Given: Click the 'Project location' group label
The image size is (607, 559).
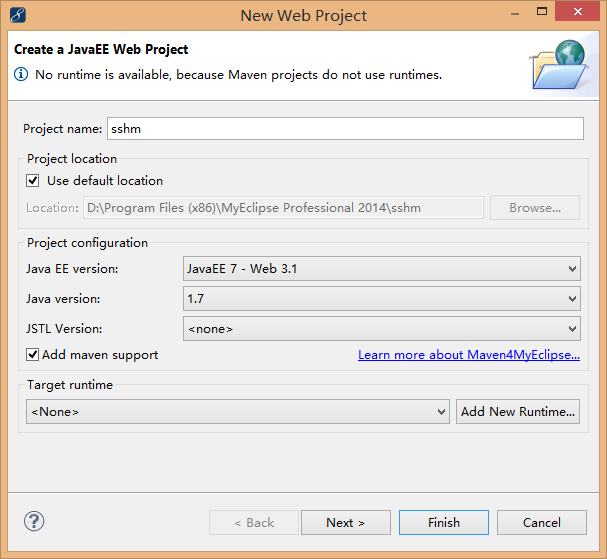Looking at the screenshot, I should 72,159.
